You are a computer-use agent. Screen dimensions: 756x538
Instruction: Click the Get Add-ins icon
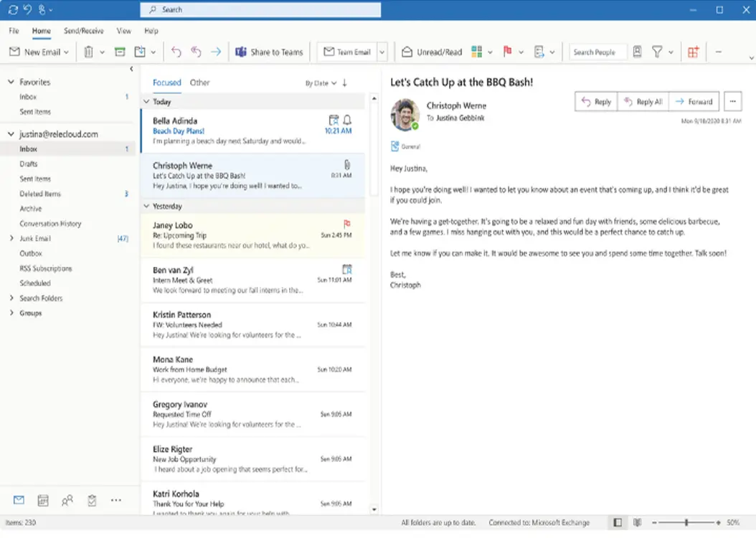(x=693, y=52)
